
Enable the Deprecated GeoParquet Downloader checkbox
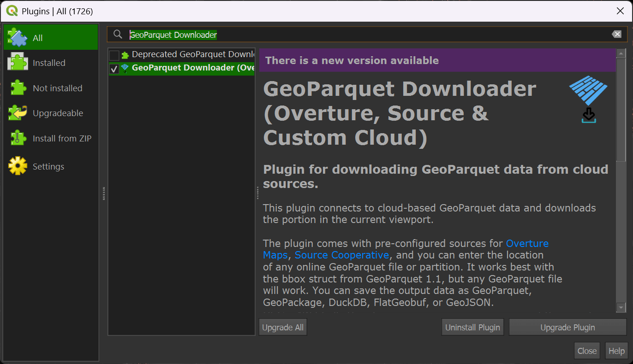point(114,56)
